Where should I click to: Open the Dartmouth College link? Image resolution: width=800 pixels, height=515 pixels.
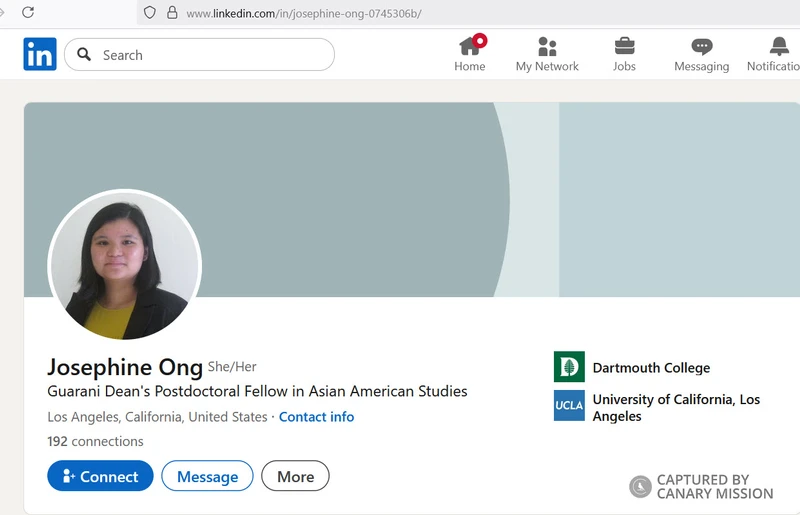click(650, 367)
